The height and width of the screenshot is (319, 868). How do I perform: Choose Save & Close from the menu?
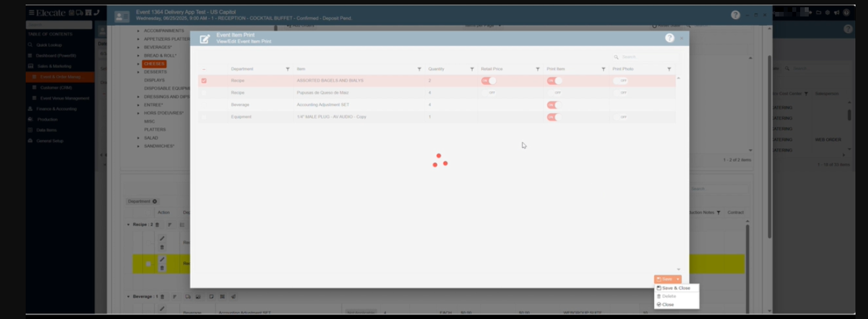tap(676, 288)
